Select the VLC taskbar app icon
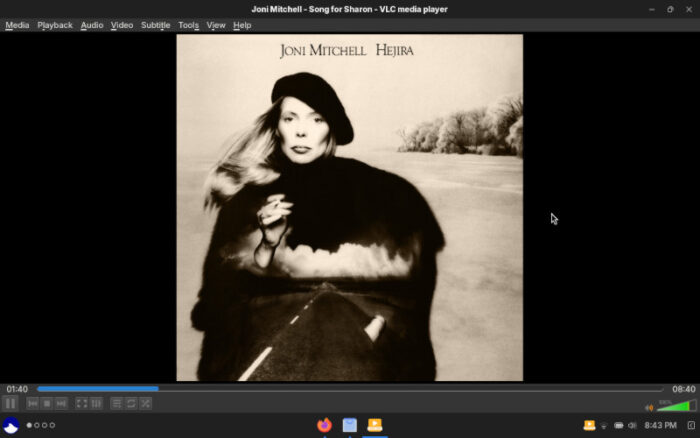The image size is (700, 438). (x=375, y=425)
